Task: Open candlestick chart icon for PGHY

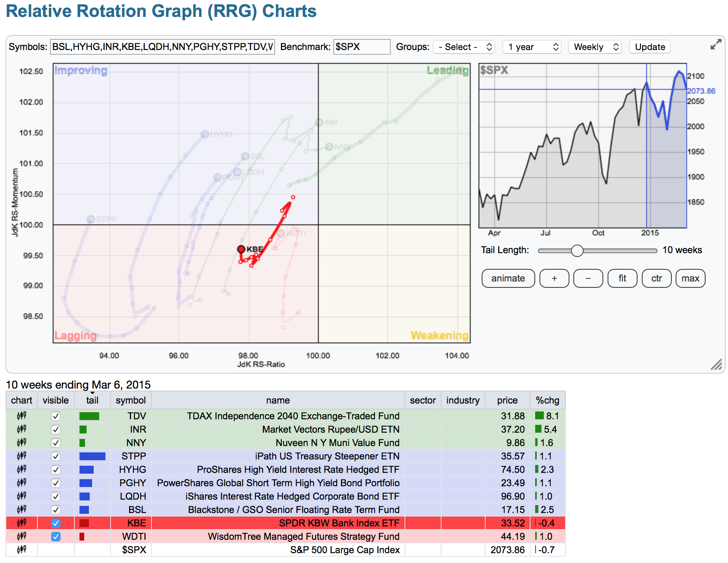Action: 22,483
